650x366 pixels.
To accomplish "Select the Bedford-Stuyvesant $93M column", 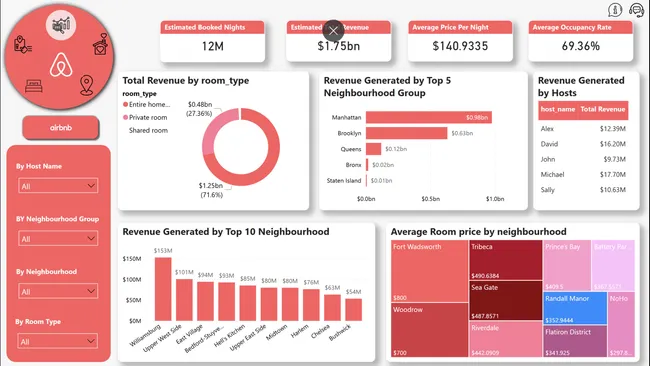I will coord(226,301).
